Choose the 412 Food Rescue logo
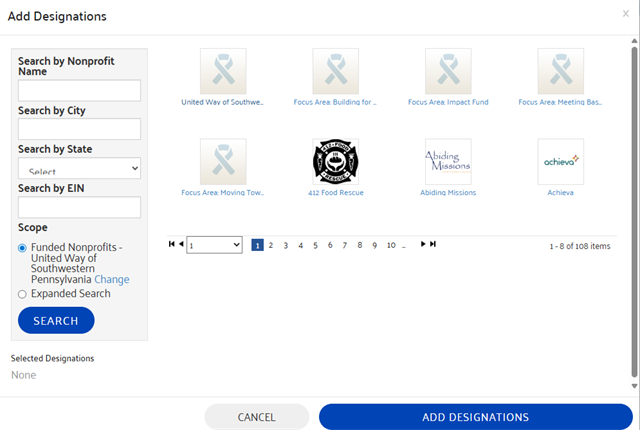Image resolution: width=640 pixels, height=430 pixels. pos(336,162)
